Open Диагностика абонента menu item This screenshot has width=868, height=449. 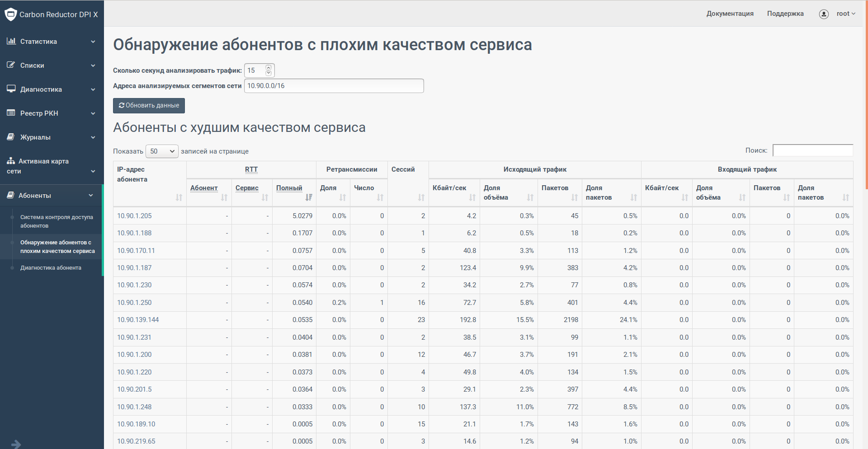click(51, 268)
